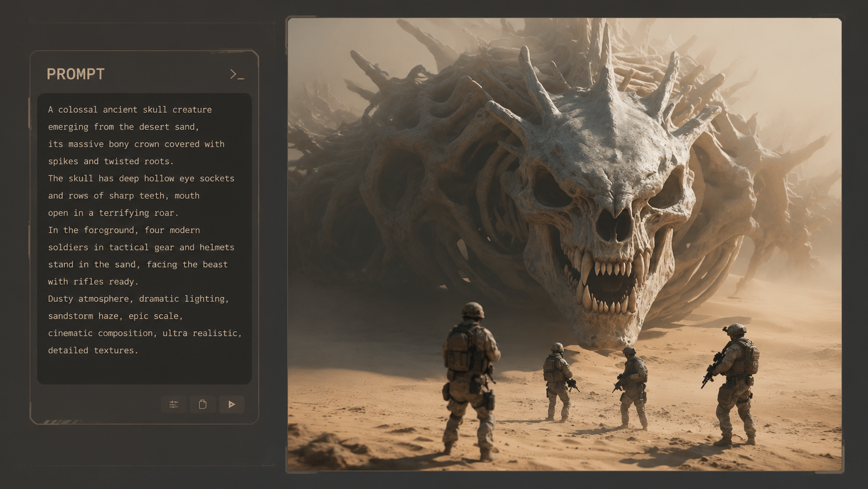Viewport: 868px width, 489px height.
Task: Click the line "with rifles ready."
Action: pos(93,282)
